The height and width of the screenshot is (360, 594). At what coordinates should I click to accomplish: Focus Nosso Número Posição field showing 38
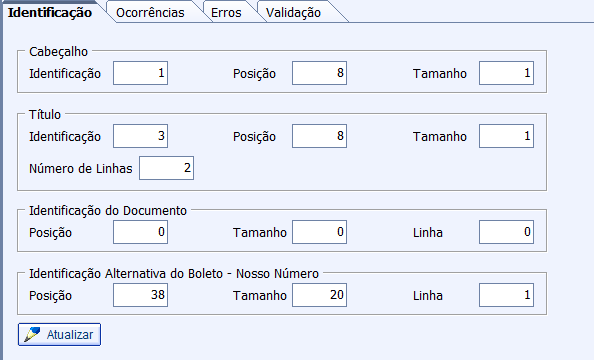click(x=141, y=295)
